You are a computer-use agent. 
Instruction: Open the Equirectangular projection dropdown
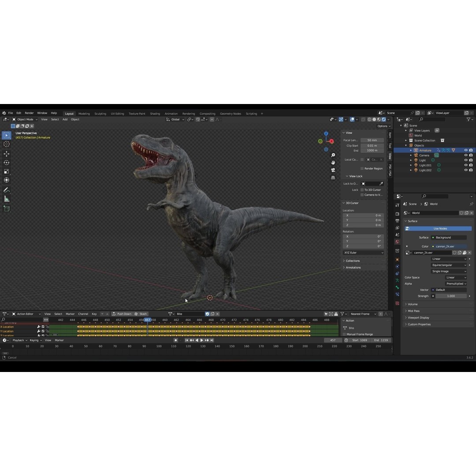[x=449, y=265]
